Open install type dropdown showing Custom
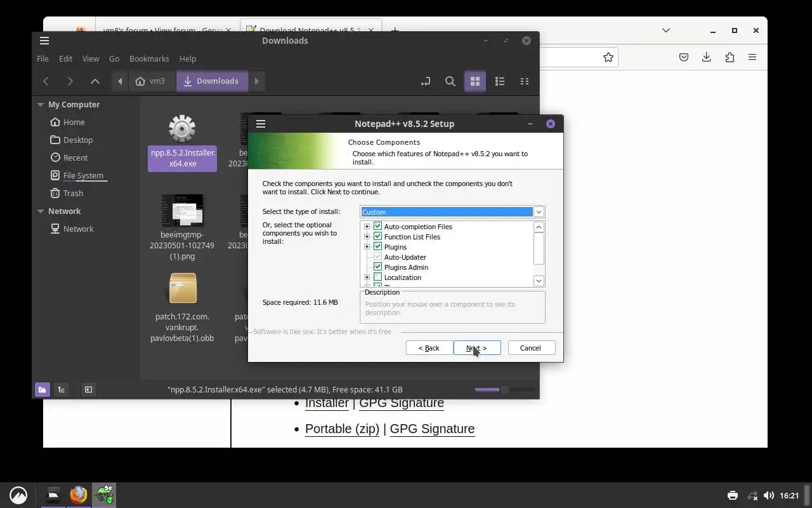The width and height of the screenshot is (812, 508). [x=539, y=211]
